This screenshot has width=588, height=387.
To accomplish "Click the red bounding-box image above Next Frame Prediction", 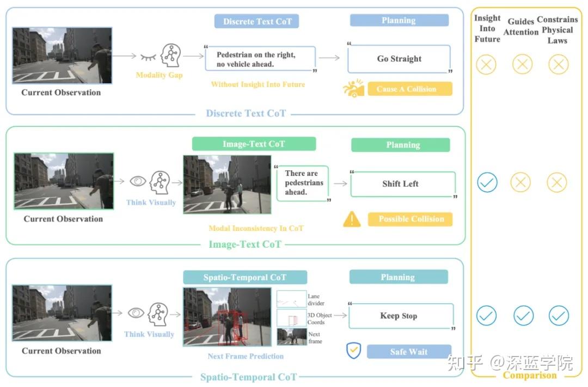I will [227, 317].
